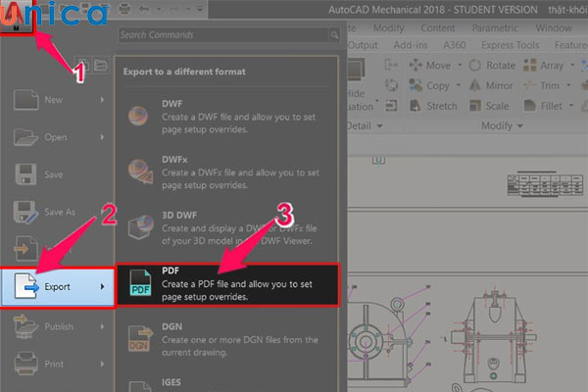The height and width of the screenshot is (392, 588).
Task: Click the Undo arrow in quick access toolbar
Action: [x=144, y=9]
